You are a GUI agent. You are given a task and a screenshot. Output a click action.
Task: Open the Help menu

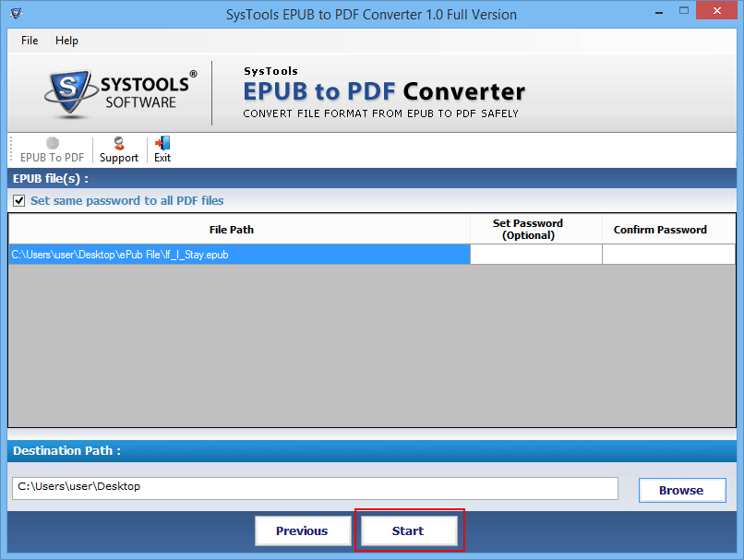(x=66, y=41)
